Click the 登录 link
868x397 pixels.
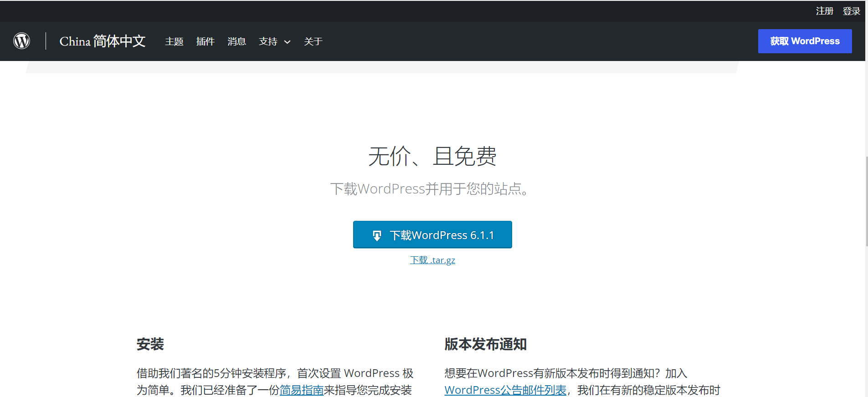coord(851,11)
